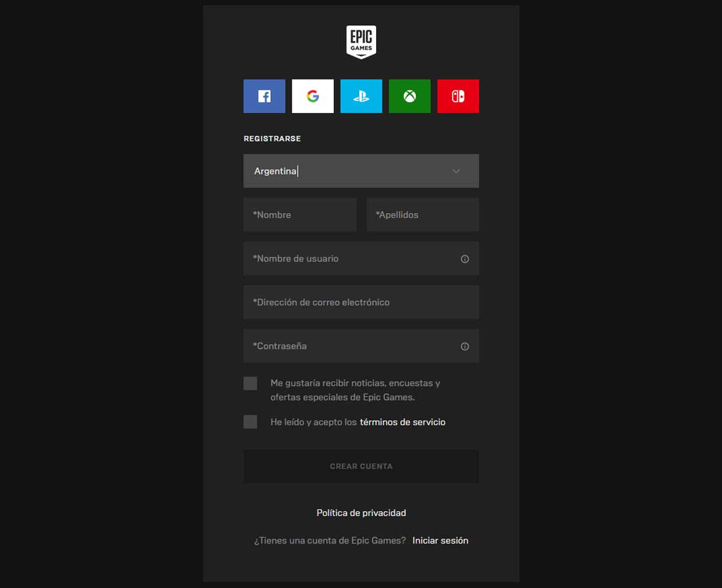Click 'He leído y acepto los' label text
This screenshot has height=588, width=722.
(x=313, y=422)
